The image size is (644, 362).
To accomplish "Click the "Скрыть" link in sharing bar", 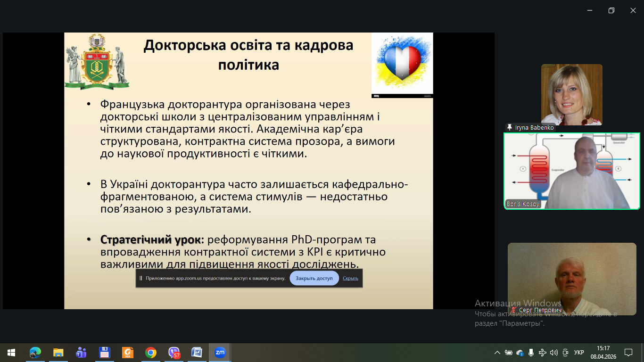I will coord(350,278).
